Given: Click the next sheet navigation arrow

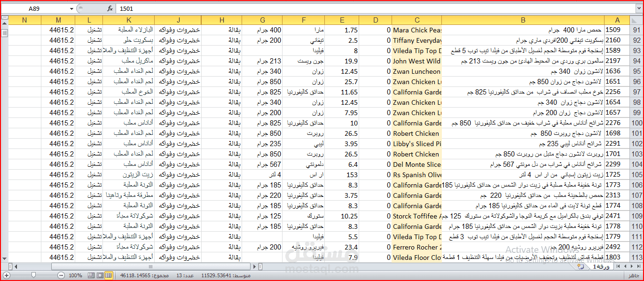Looking at the screenshot, I should tap(625, 266).
